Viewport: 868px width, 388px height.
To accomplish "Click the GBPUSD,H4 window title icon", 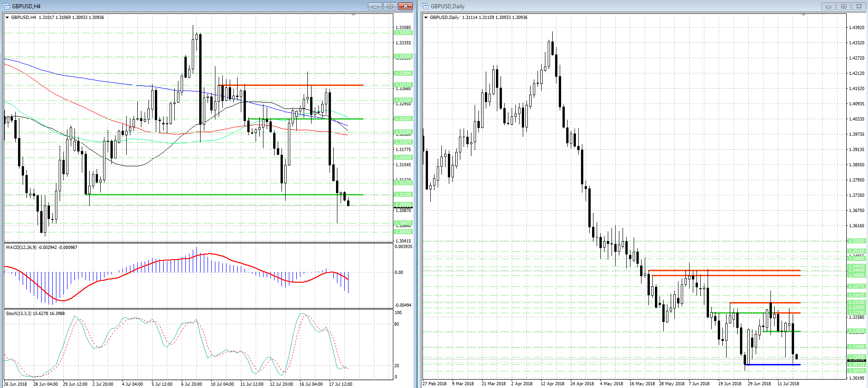I will click(x=6, y=6).
